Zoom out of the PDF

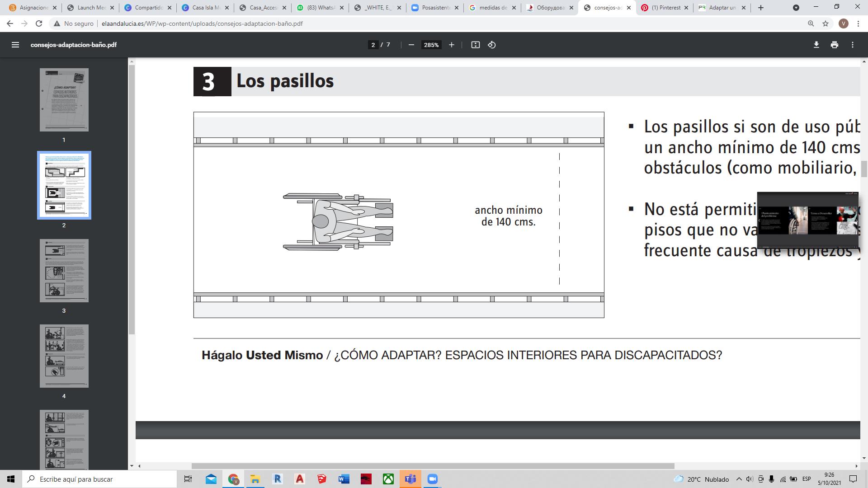click(x=411, y=45)
